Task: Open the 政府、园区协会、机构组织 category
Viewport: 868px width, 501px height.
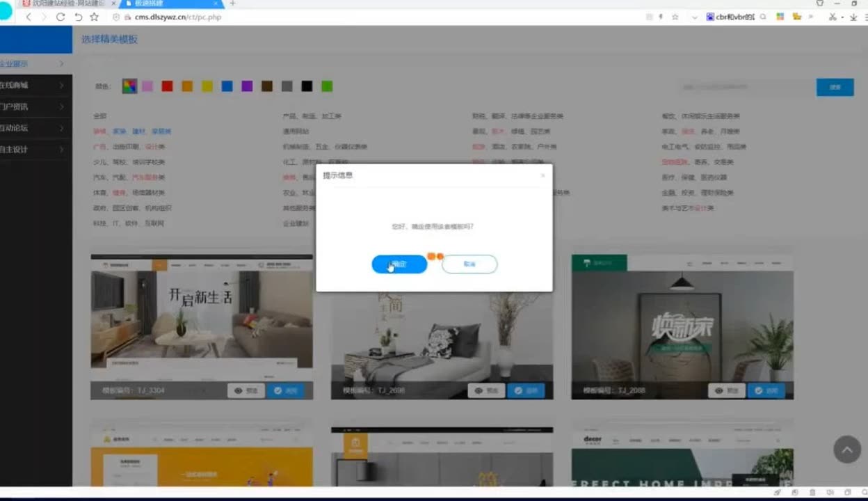Action: [x=132, y=208]
